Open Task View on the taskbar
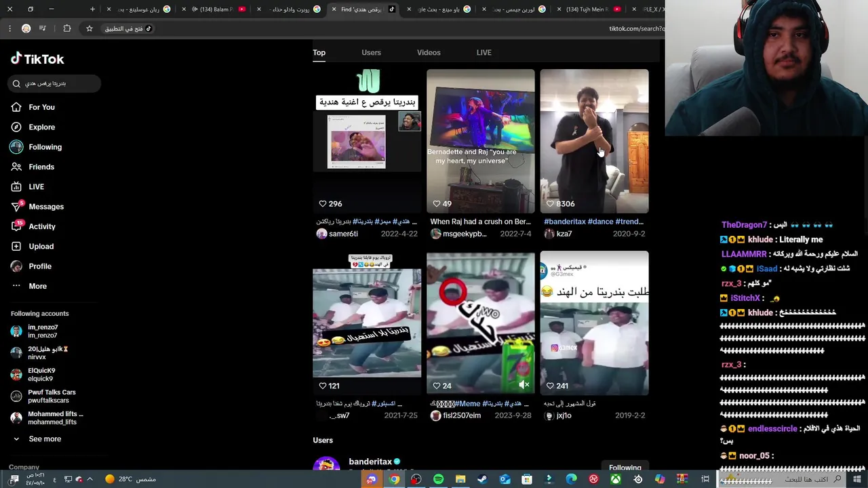The width and height of the screenshot is (868, 488). point(705,479)
